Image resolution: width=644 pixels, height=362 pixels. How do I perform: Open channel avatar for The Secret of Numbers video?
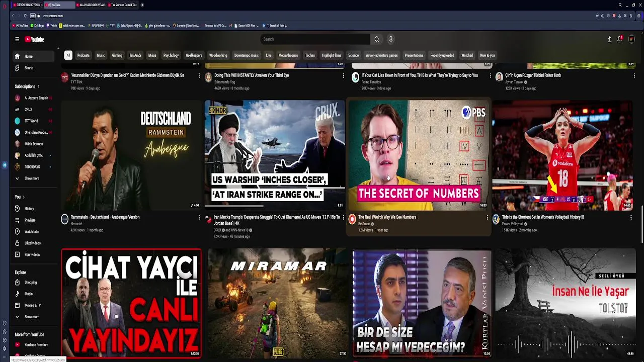coord(352,219)
